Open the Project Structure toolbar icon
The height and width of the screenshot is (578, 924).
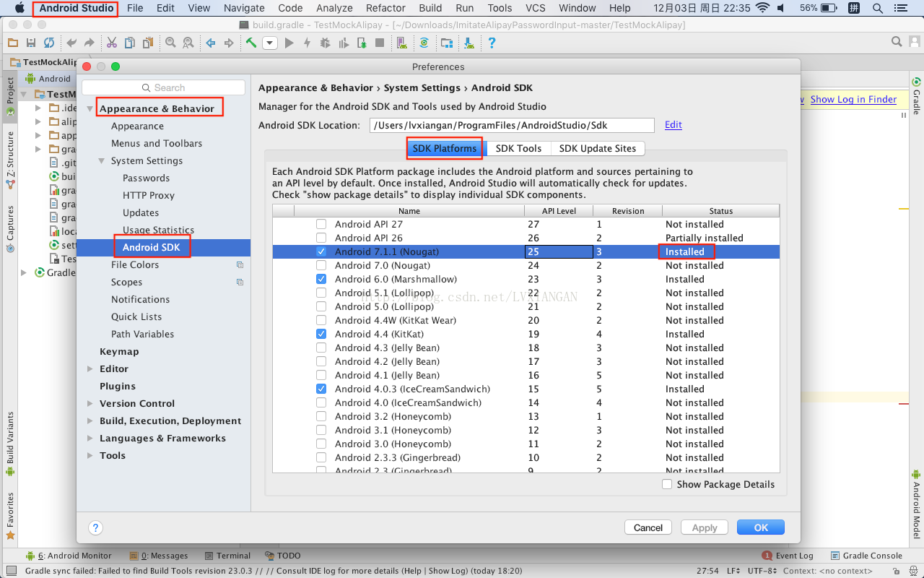point(448,43)
